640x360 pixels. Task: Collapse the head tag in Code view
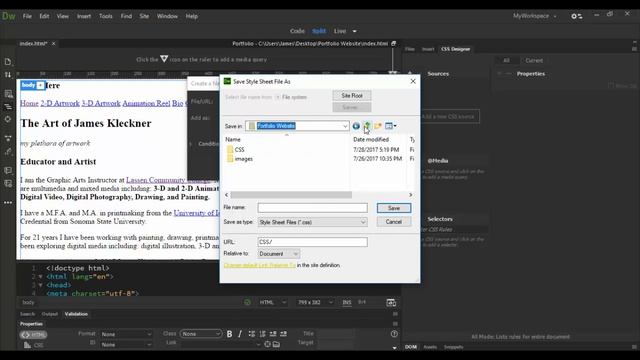(40, 285)
